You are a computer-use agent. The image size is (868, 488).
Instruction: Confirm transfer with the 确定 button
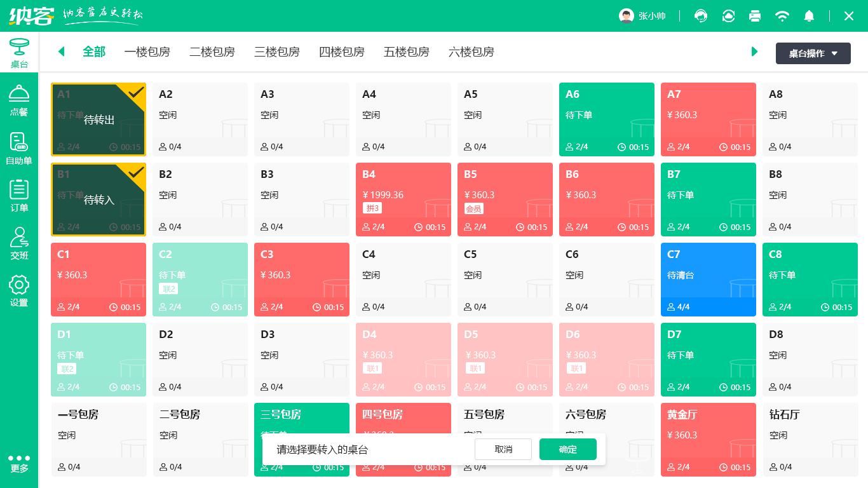(x=567, y=449)
